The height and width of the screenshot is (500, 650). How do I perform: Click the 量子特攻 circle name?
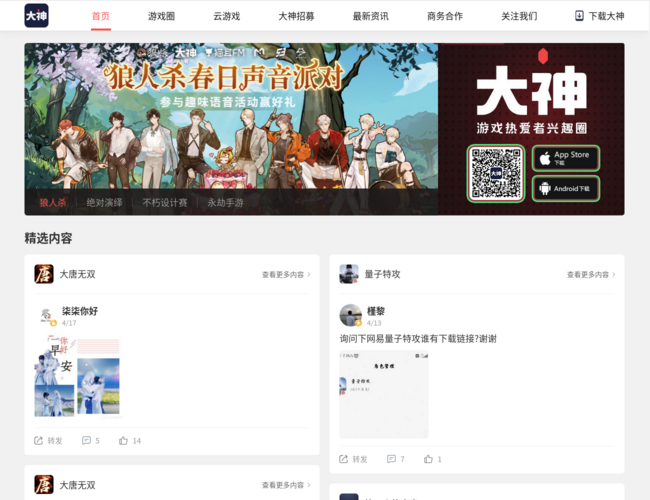click(x=382, y=274)
